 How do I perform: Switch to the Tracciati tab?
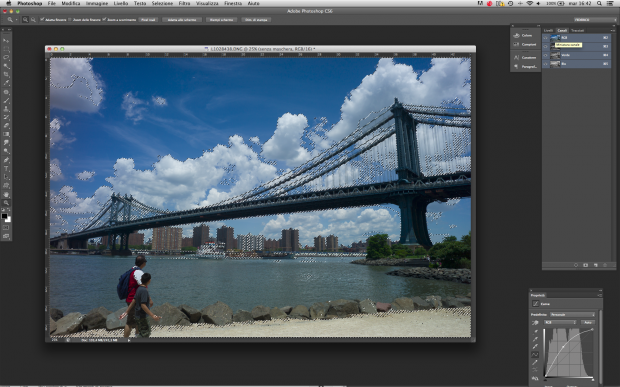pyautogui.click(x=577, y=30)
